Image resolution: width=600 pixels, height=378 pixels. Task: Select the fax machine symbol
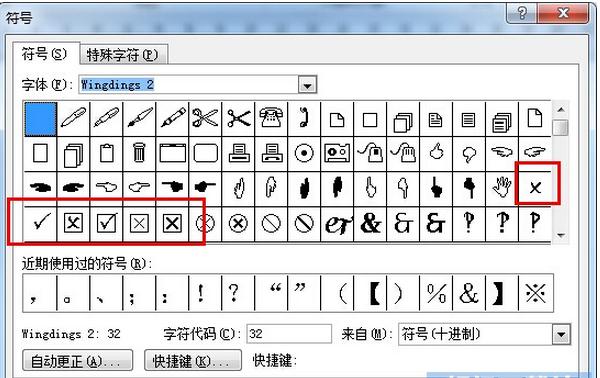pos(271,154)
